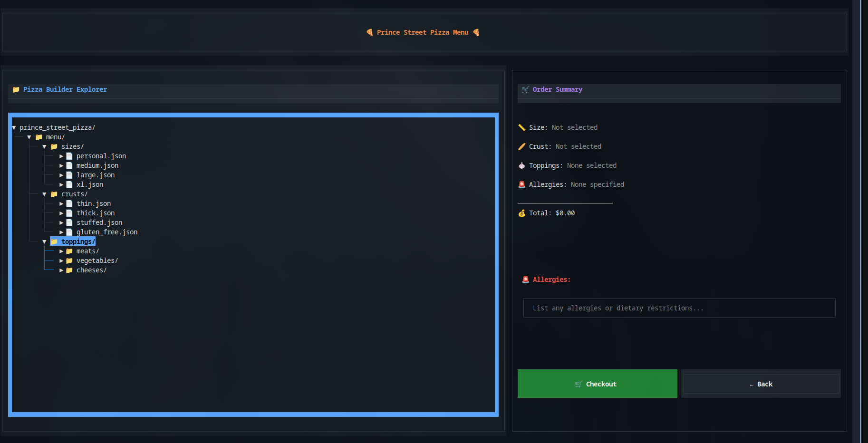Screen dimensions: 868x443
Task: Collapse the toppings/ folder arrow
Action: 45,242
